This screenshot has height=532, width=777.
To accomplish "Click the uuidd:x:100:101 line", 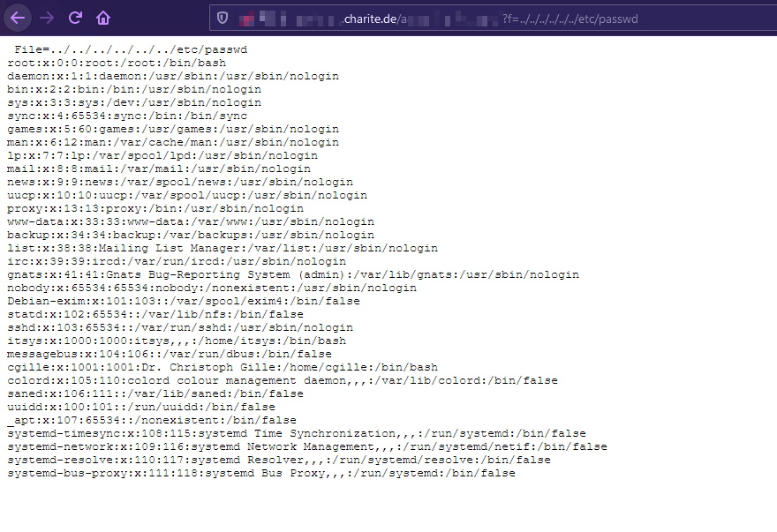I will pyautogui.click(x=141, y=408).
